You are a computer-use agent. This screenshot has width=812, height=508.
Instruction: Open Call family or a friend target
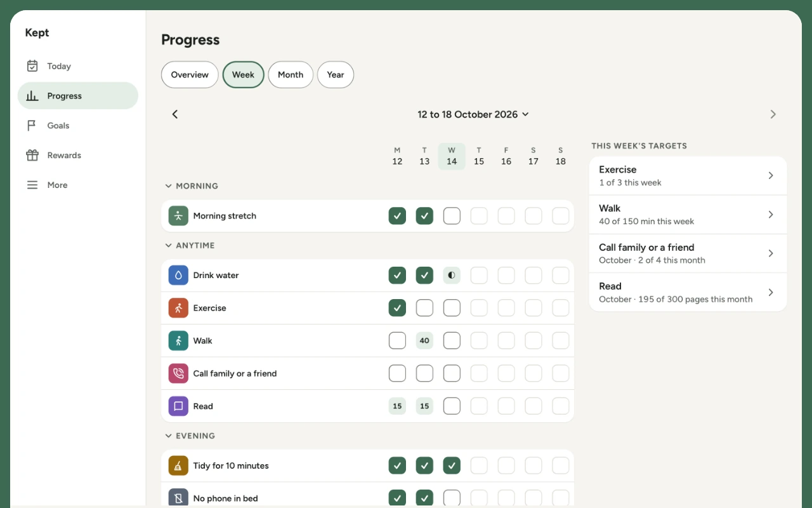pos(688,253)
